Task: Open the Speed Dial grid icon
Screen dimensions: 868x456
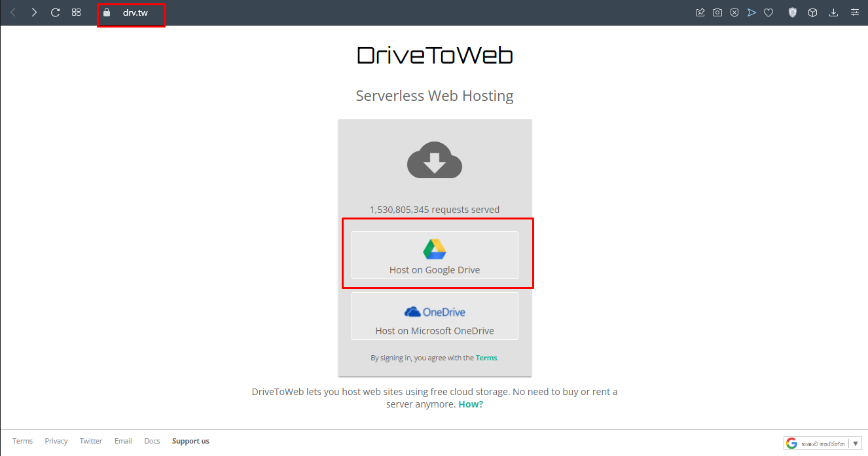Action: point(76,12)
